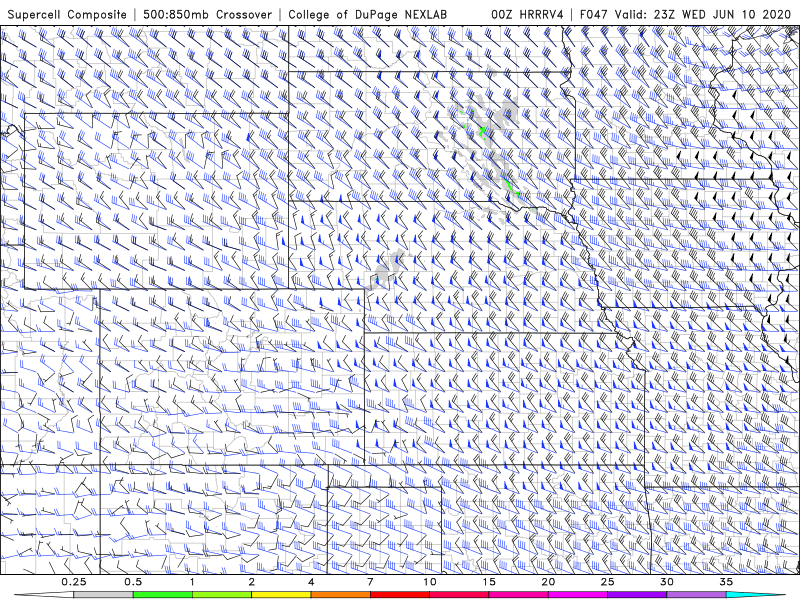Image resolution: width=800 pixels, height=600 pixels.
Task: Click the 'F047 Valid: 23Z WED JUN 10 2020' text
Action: pyautogui.click(x=685, y=14)
